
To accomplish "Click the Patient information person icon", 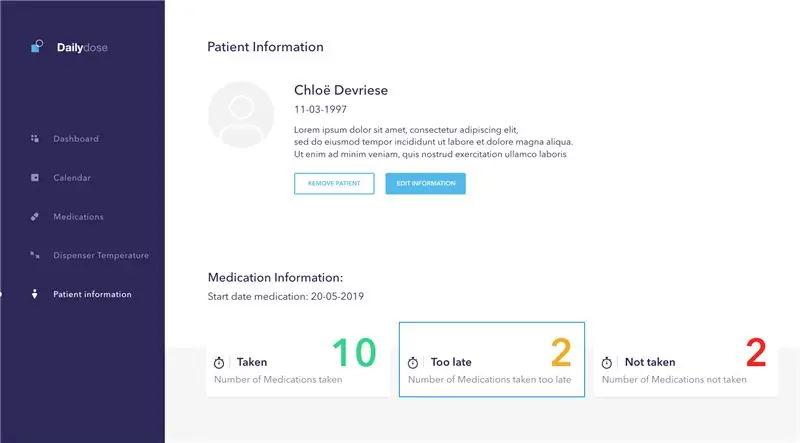I will tap(35, 294).
